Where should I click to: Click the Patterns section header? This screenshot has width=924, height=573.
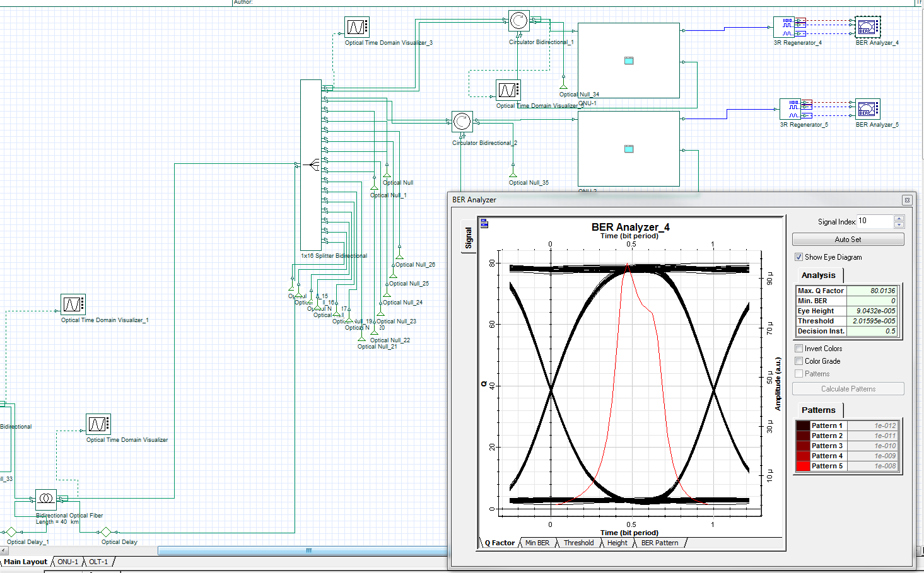[819, 410]
